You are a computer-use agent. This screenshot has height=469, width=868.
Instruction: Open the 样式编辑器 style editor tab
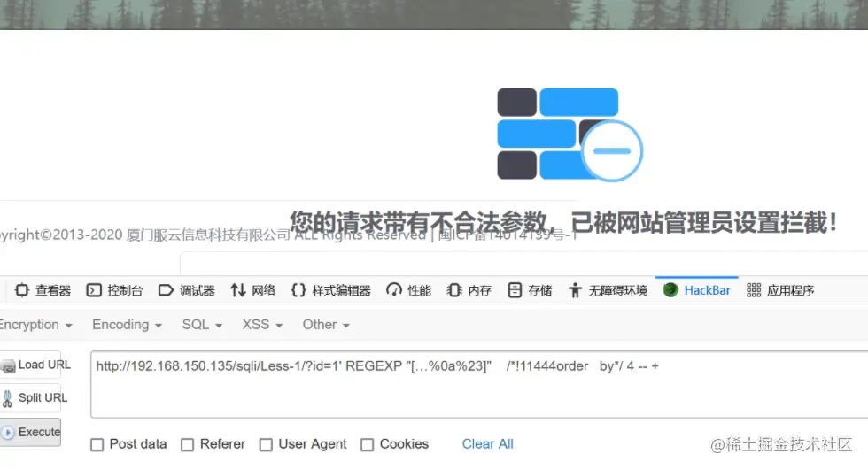(331, 290)
